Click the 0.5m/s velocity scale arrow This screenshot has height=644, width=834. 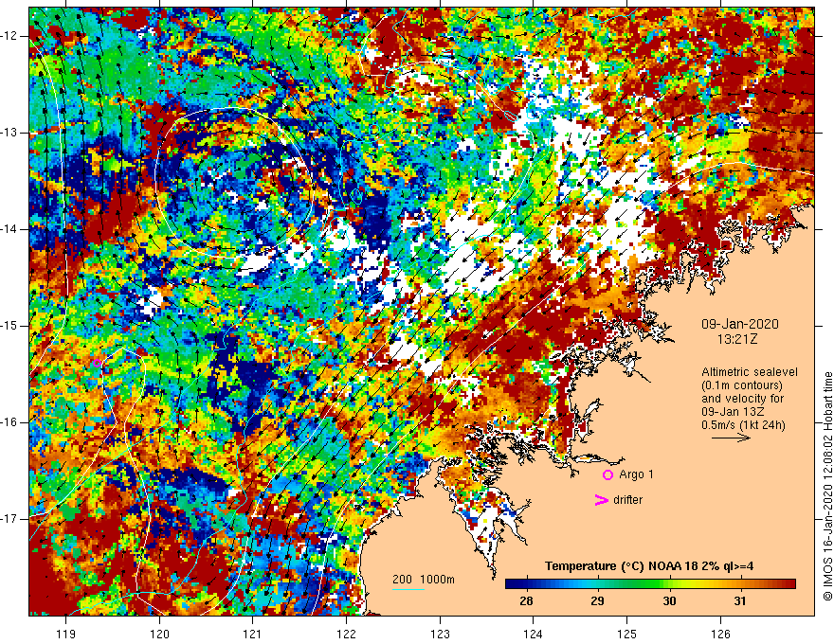(x=731, y=438)
